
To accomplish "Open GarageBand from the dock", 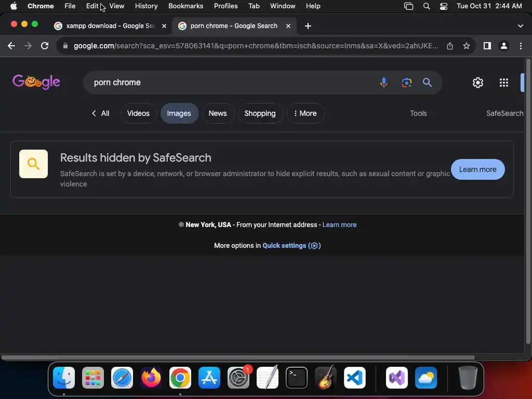I will coord(326,378).
